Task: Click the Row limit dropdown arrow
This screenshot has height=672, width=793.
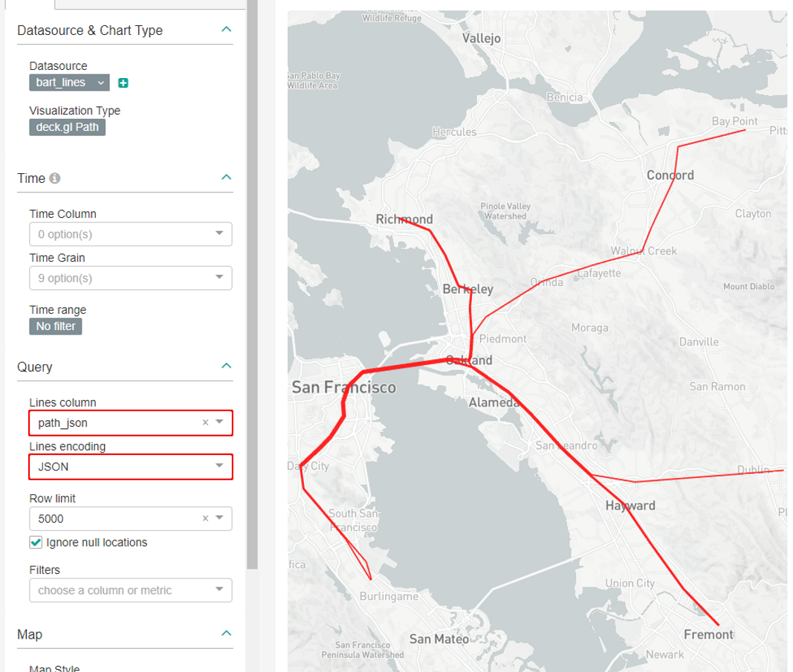Action: [219, 518]
